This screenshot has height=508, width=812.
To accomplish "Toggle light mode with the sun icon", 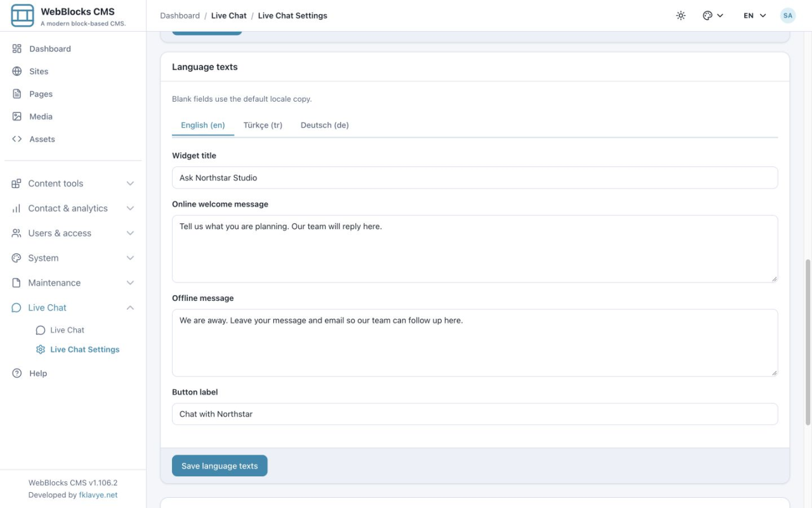I will click(x=681, y=16).
